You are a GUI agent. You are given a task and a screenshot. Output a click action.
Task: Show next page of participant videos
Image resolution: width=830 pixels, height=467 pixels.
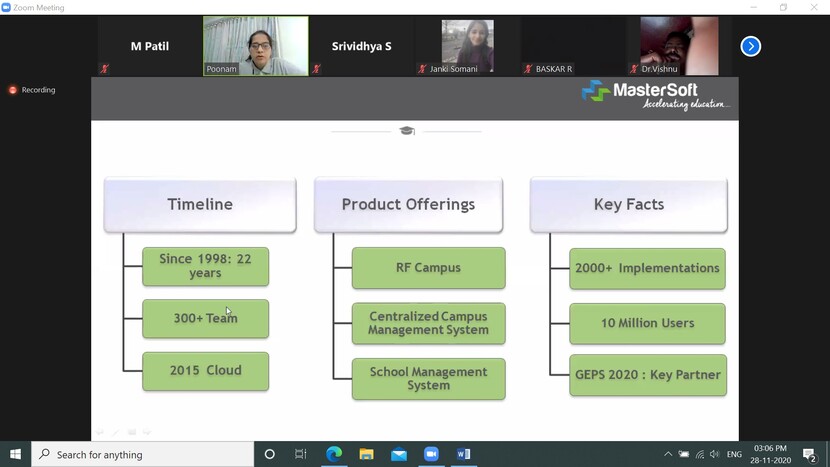(x=750, y=47)
